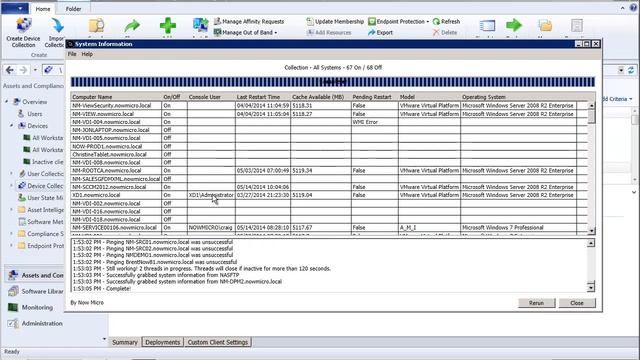Open the Software Library workspace
The height and width of the screenshot is (360, 640).
(36, 291)
